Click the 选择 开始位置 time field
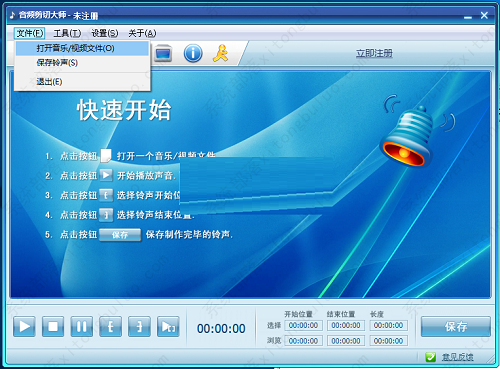The width and height of the screenshot is (500, 369). [303, 325]
